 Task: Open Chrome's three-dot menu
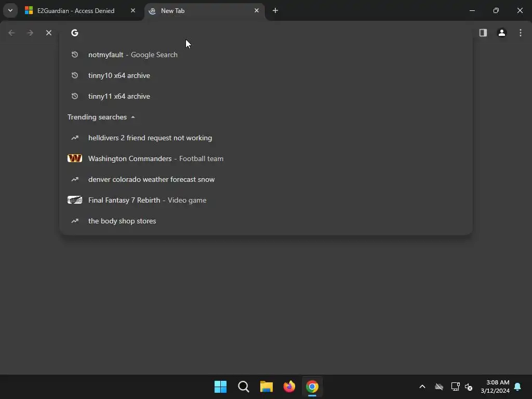tap(521, 33)
